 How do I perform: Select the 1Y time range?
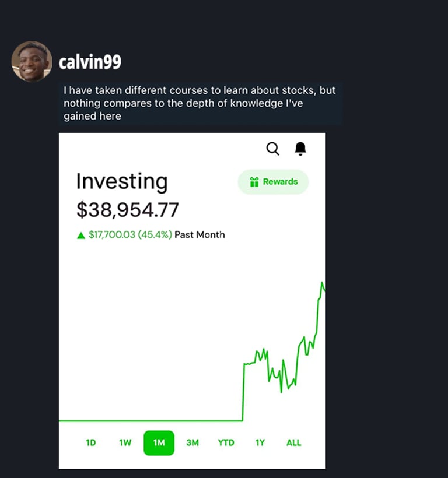pos(260,442)
